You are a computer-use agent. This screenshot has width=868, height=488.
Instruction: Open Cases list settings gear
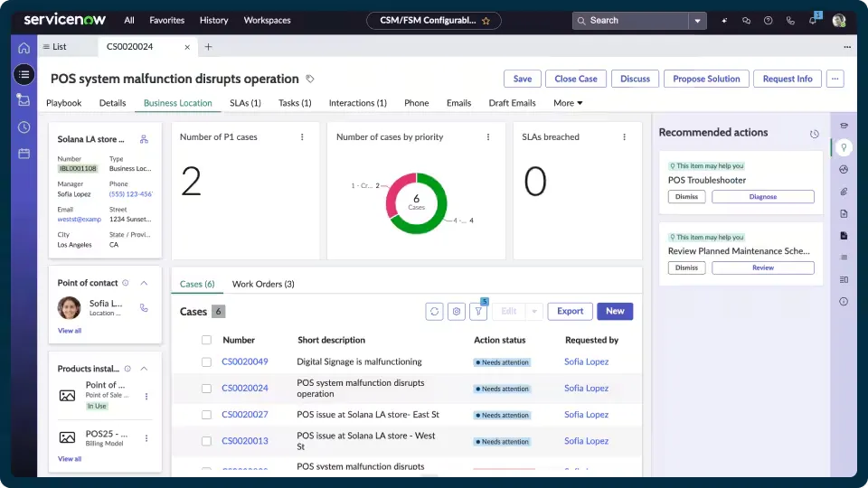coord(457,312)
